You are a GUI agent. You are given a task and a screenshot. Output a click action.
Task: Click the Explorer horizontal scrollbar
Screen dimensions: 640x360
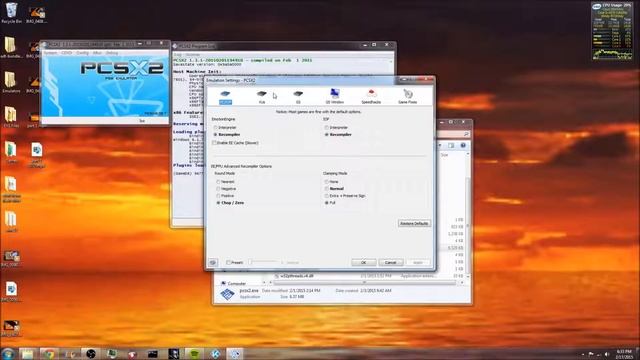point(364,282)
